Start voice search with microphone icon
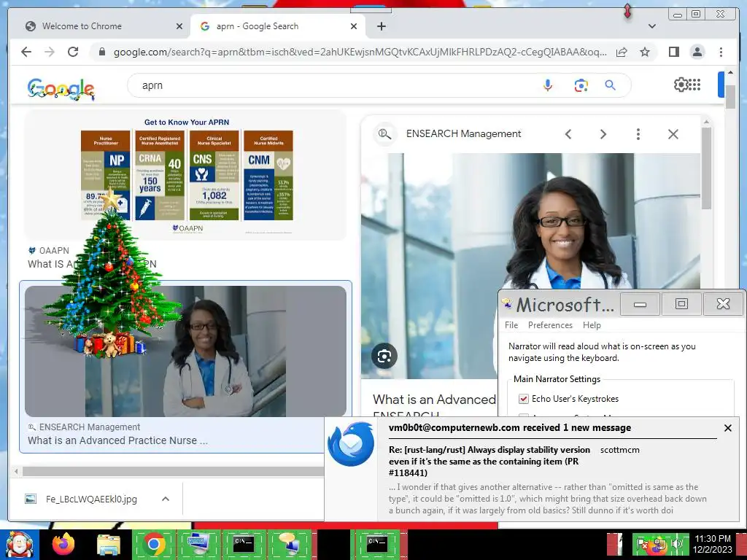This screenshot has width=747, height=560. [548, 85]
